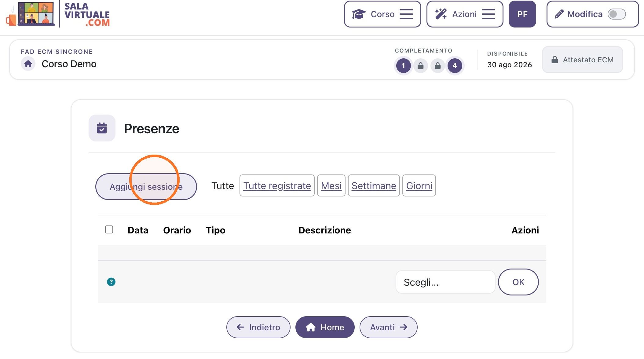Screen dimensions: 644x359
Task: Select the Tutte registrate filter
Action: (277, 185)
